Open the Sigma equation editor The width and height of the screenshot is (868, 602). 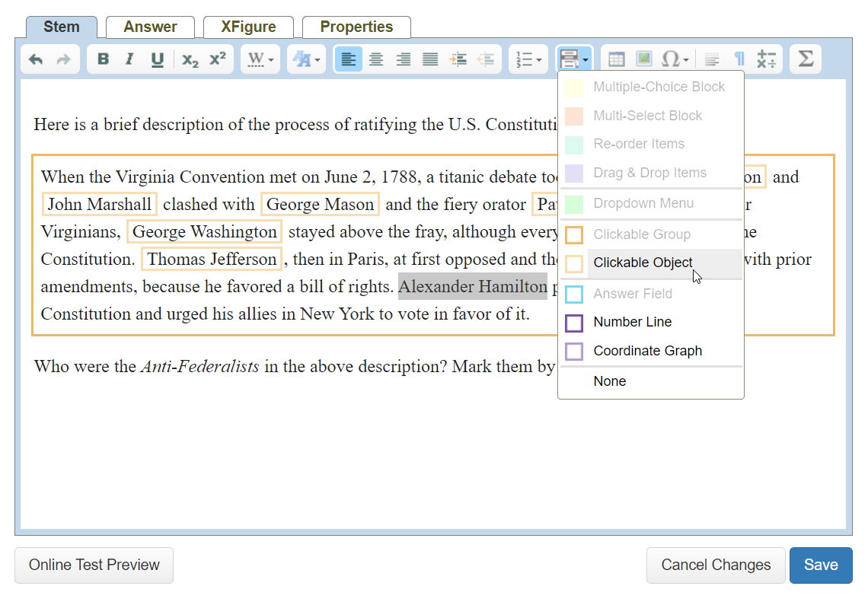tap(806, 59)
